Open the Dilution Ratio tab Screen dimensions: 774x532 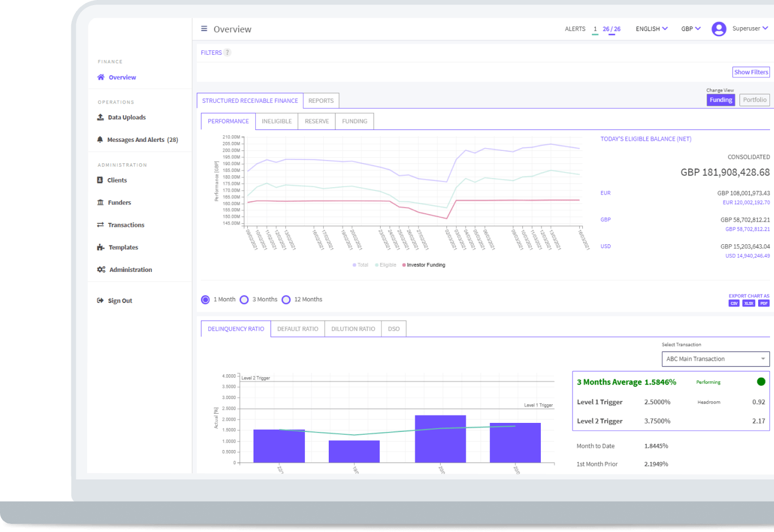point(353,329)
